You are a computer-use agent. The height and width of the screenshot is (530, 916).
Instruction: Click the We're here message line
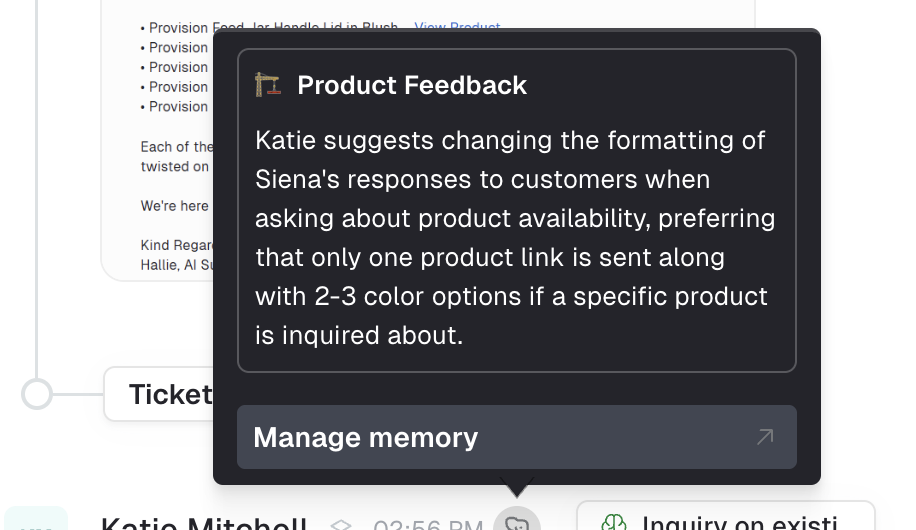[175, 206]
